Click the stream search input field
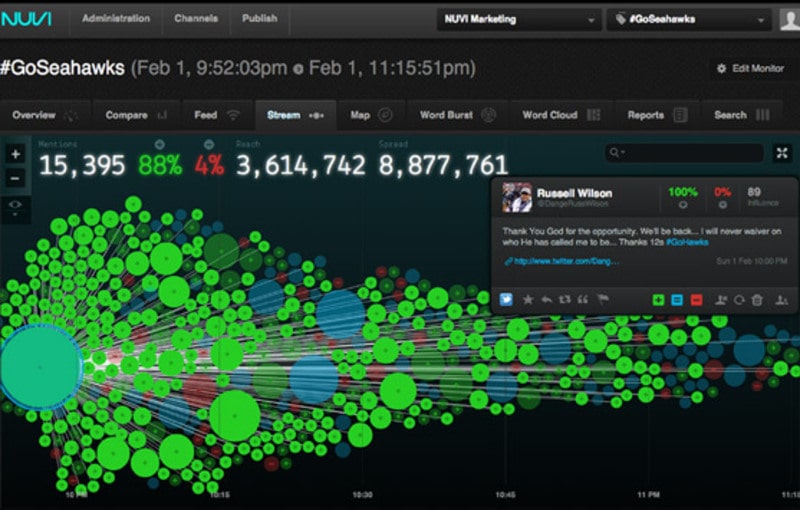800x510 pixels. tap(684, 152)
